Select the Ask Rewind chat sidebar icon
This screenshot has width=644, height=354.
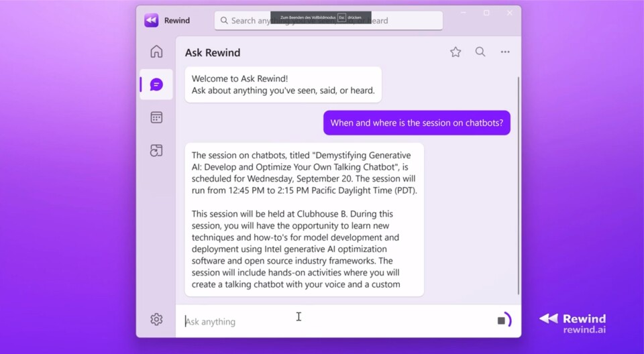(x=156, y=84)
